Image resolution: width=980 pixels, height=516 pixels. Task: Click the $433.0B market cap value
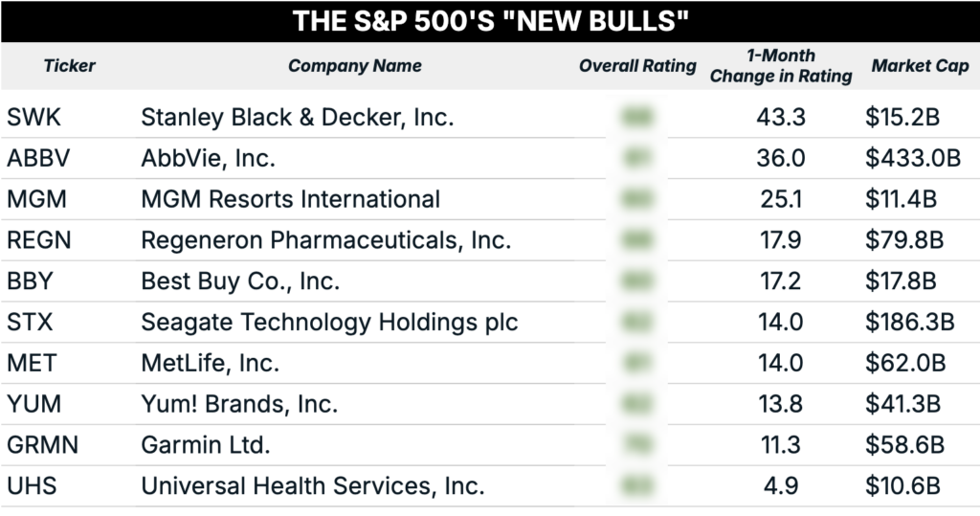pyautogui.click(x=912, y=158)
